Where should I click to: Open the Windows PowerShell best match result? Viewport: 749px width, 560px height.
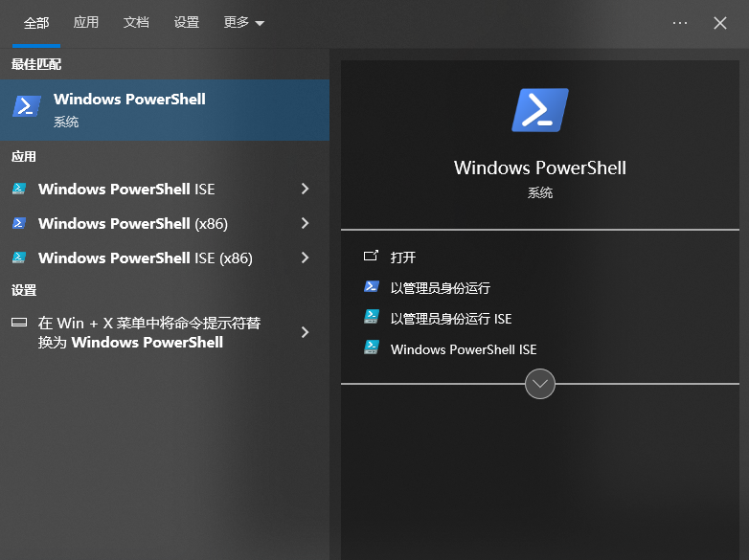[x=165, y=110]
